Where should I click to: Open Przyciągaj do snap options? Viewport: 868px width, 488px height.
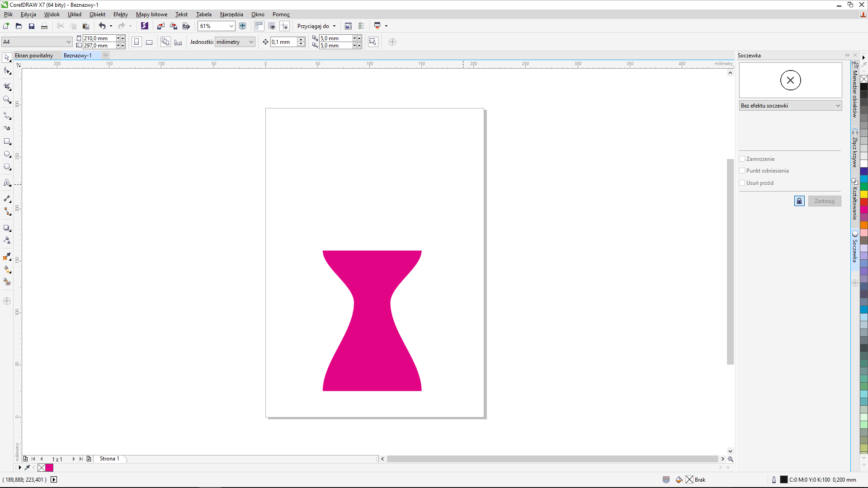pos(316,26)
